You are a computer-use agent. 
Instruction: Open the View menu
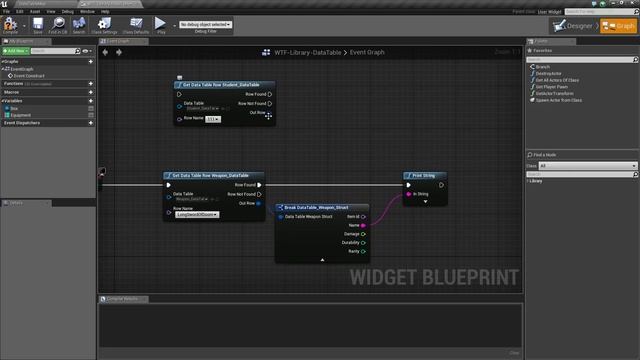pyautogui.click(x=51, y=11)
